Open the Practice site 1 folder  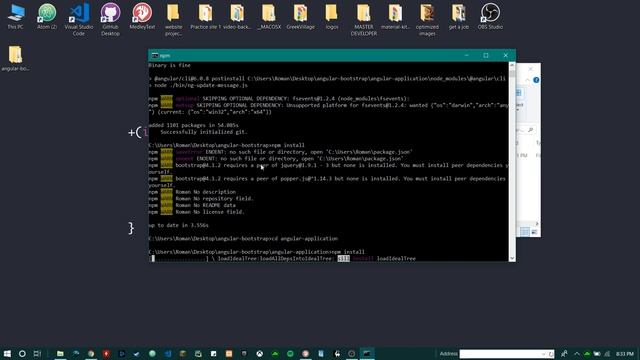point(205,16)
